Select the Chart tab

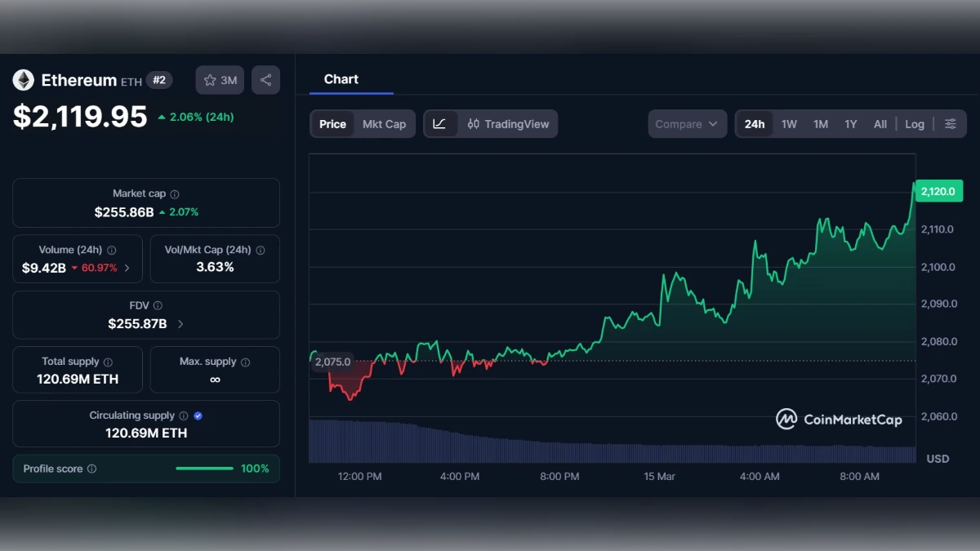pyautogui.click(x=341, y=78)
